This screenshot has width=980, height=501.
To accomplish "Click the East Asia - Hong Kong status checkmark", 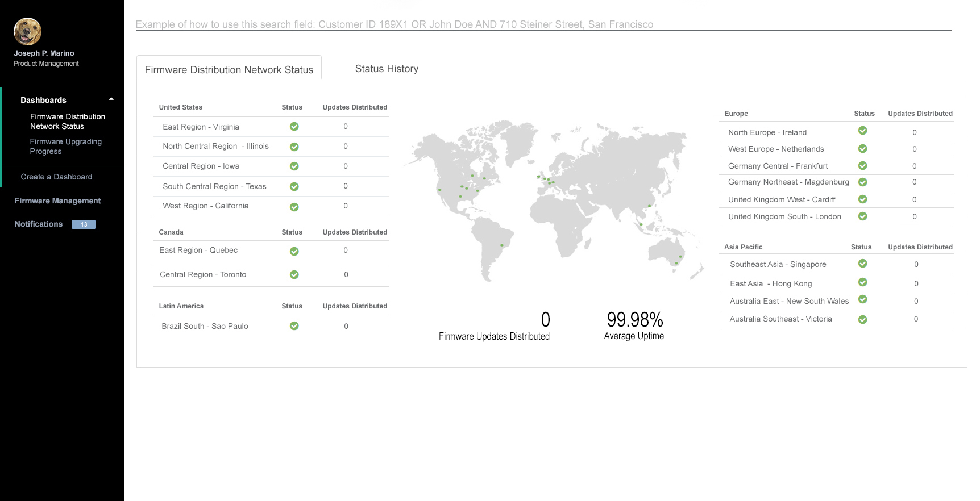I will (x=863, y=282).
